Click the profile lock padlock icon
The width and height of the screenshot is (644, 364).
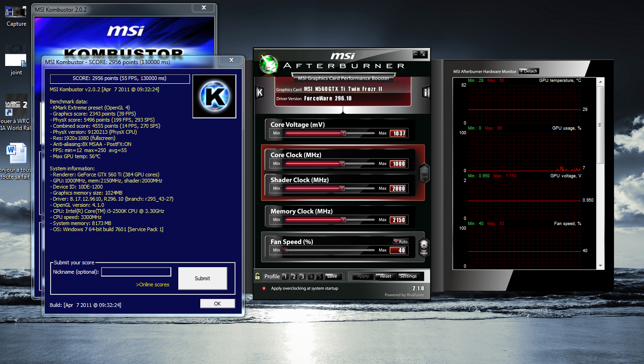pos(257,276)
